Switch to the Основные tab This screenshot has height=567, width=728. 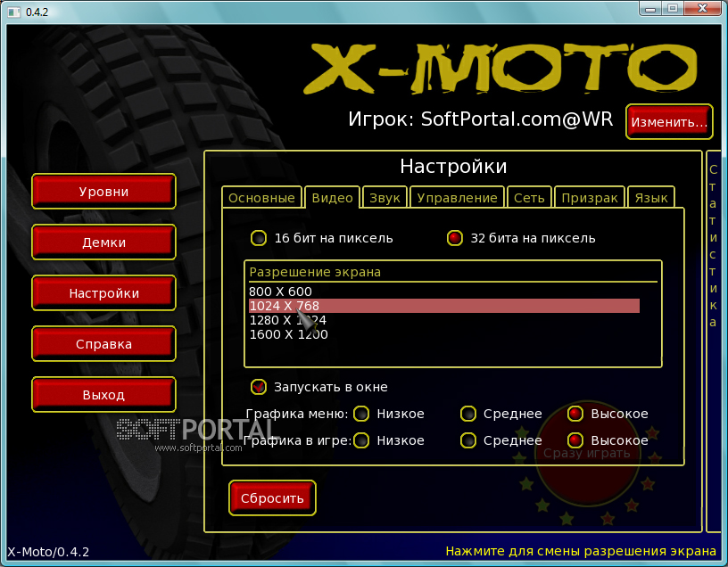[x=262, y=198]
